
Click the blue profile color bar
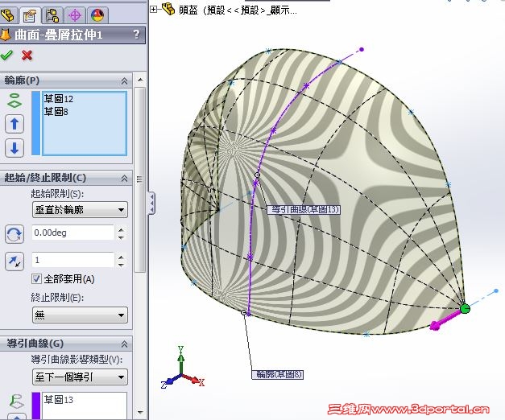35,123
